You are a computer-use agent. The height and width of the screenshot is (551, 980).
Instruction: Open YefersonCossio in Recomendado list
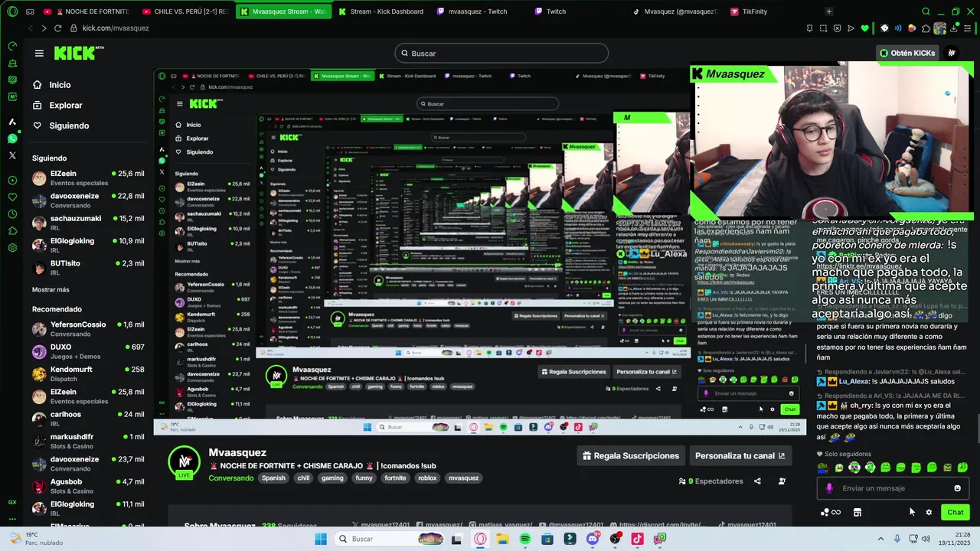tap(88, 329)
